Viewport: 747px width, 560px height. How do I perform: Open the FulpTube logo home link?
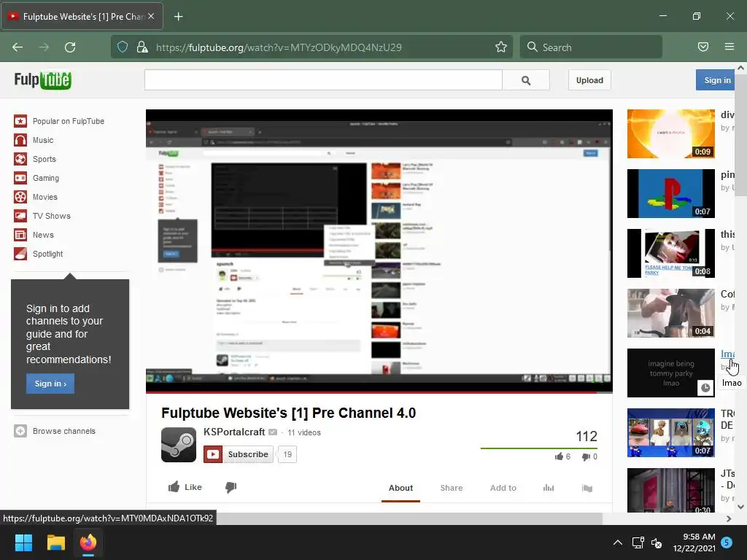42,80
